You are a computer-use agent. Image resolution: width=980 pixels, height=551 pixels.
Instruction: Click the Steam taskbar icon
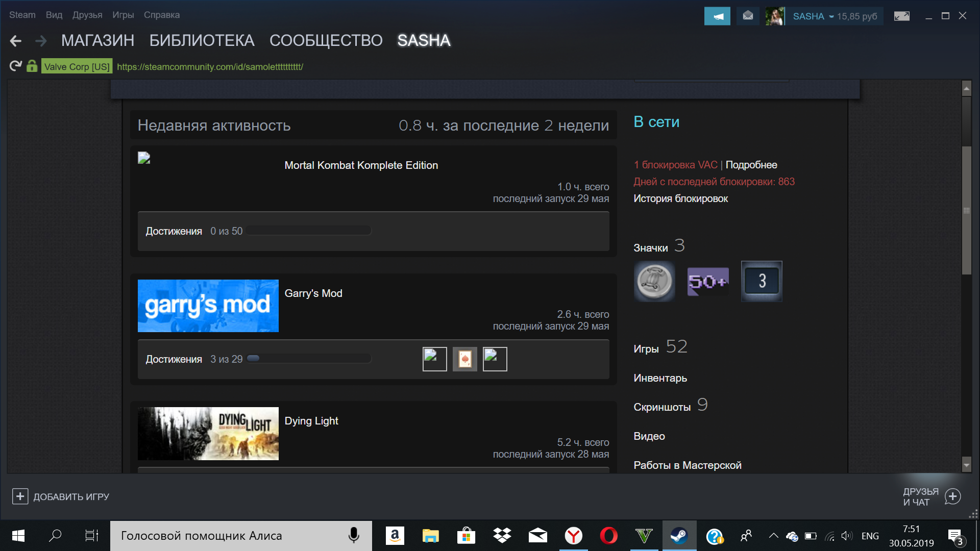click(679, 536)
